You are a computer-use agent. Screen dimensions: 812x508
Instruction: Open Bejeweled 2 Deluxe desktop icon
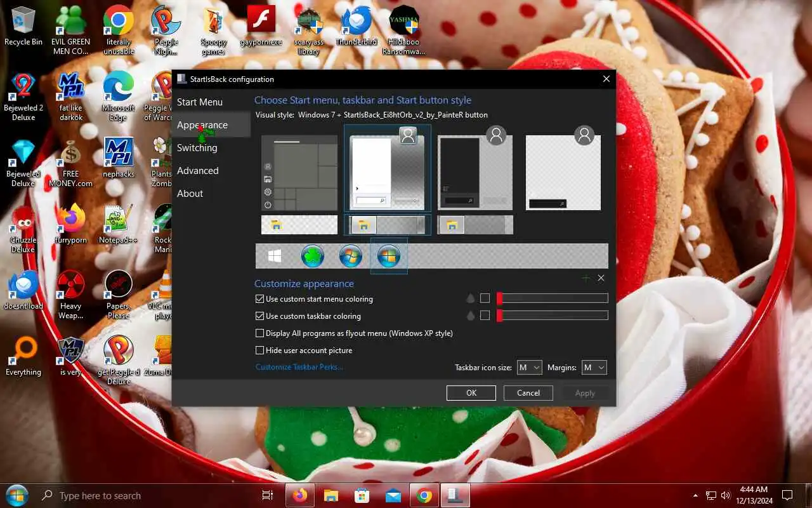[23, 97]
